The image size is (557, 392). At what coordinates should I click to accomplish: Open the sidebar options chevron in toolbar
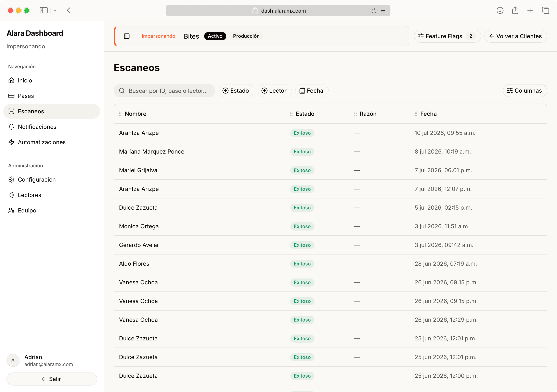[55, 10]
